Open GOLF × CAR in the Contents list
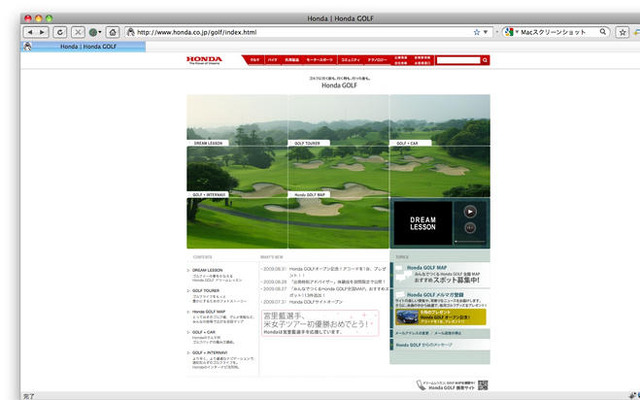 (x=204, y=332)
